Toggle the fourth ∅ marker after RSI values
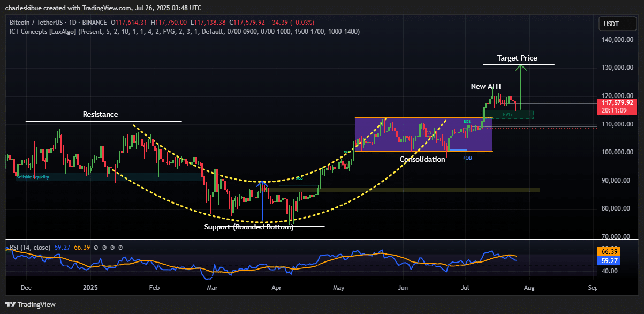The image size is (644, 314). tap(120, 248)
